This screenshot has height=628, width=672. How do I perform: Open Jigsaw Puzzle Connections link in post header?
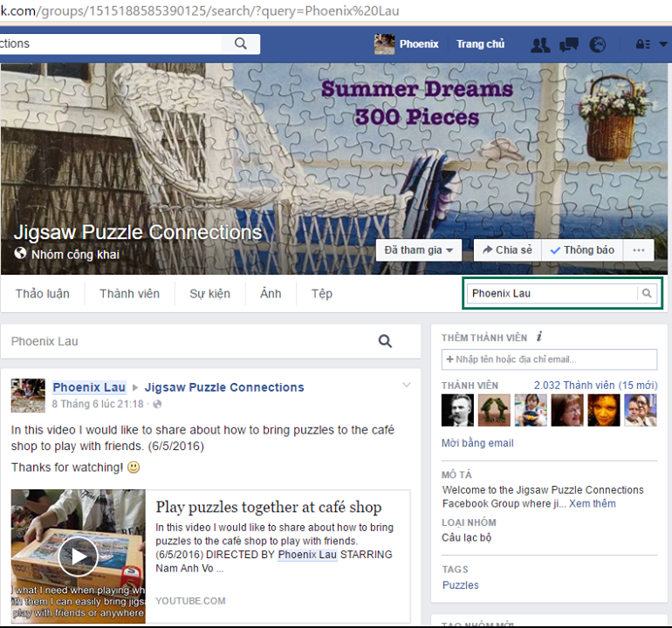pyautogui.click(x=224, y=387)
